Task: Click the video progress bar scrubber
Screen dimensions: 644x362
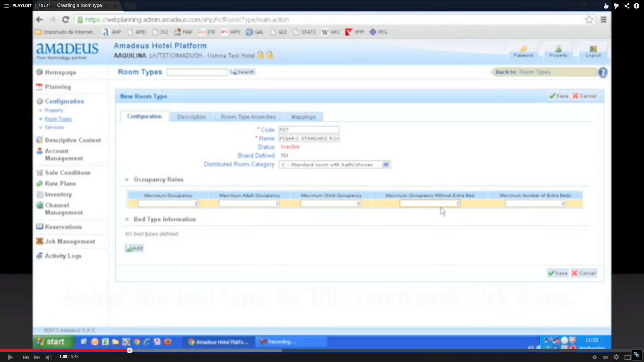Action: point(129,351)
